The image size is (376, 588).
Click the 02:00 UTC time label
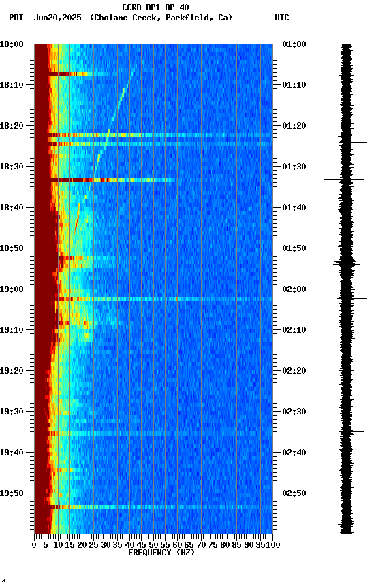294,289
